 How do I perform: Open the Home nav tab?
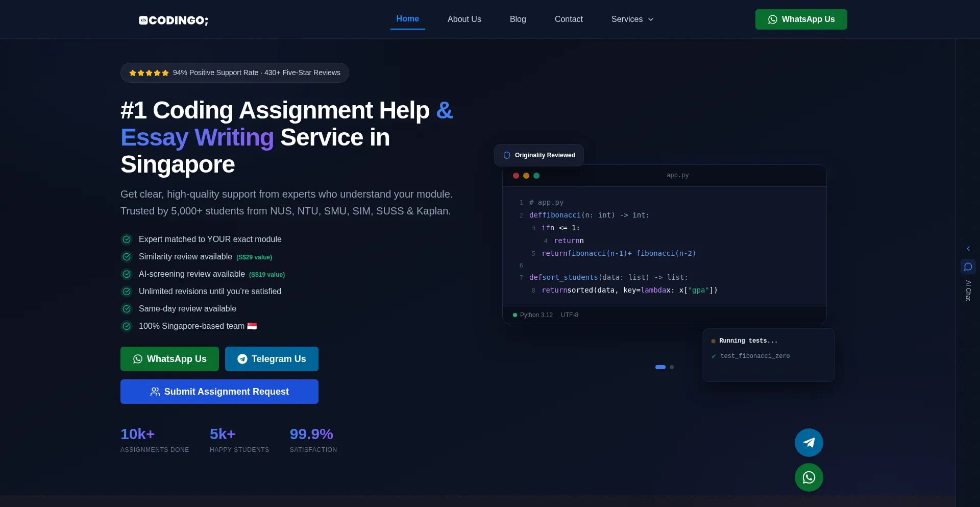click(407, 19)
